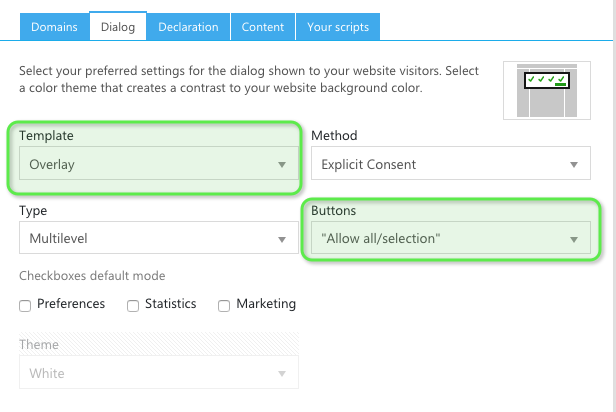Click the Template dropdown arrow
Image resolution: width=616 pixels, height=412 pixels.
point(282,164)
